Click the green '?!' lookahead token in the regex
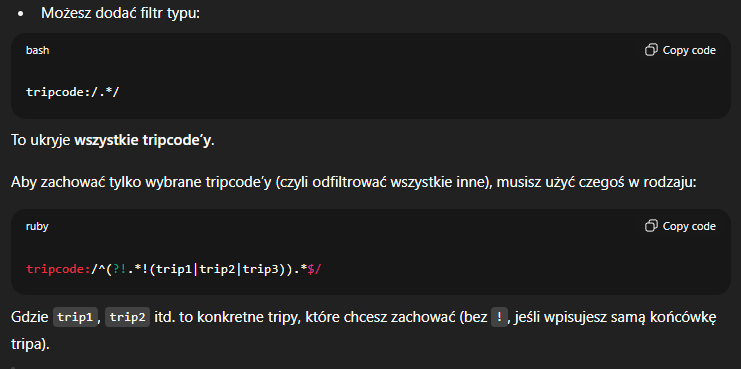This screenshot has height=369, width=741. coord(118,269)
